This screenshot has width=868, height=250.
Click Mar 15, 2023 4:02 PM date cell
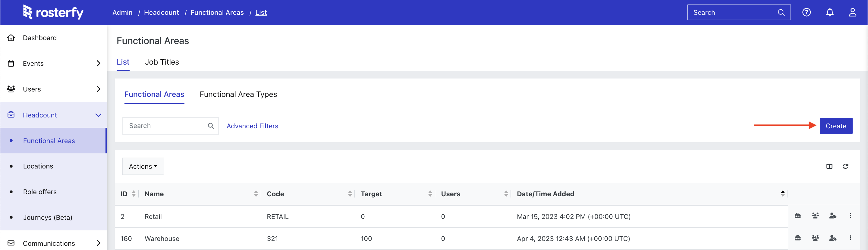[574, 216]
